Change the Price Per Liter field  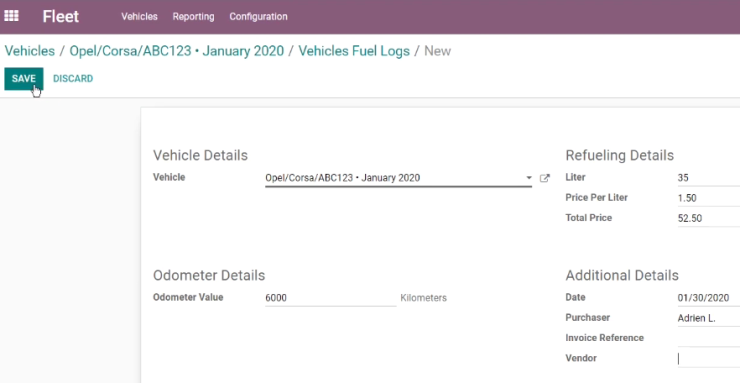709,198
